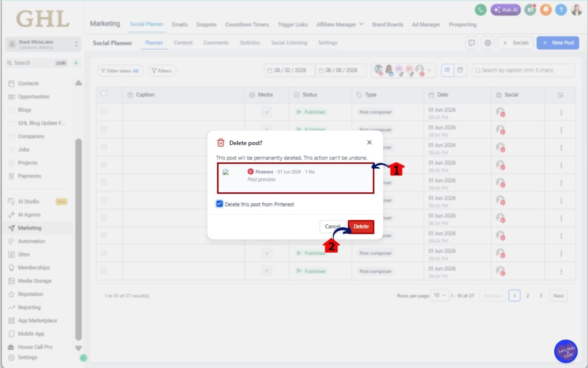Uncheck Delete this post from Pinterest
Image resolution: width=588 pixels, height=368 pixels.
pos(220,204)
